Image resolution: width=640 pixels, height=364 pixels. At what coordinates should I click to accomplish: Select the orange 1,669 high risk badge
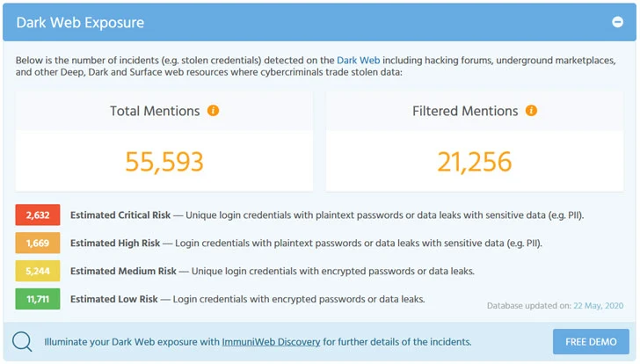pos(38,244)
